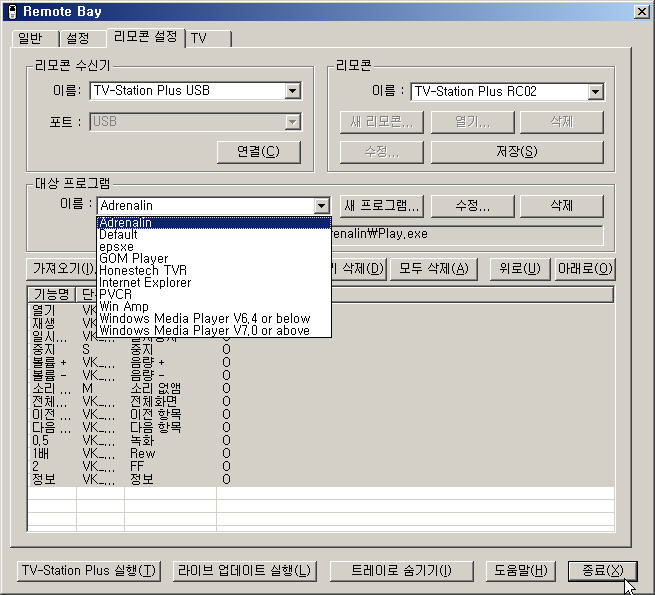This screenshot has height=595, width=655.
Task: Click the 아래로(O) move down button
Action: point(585,269)
